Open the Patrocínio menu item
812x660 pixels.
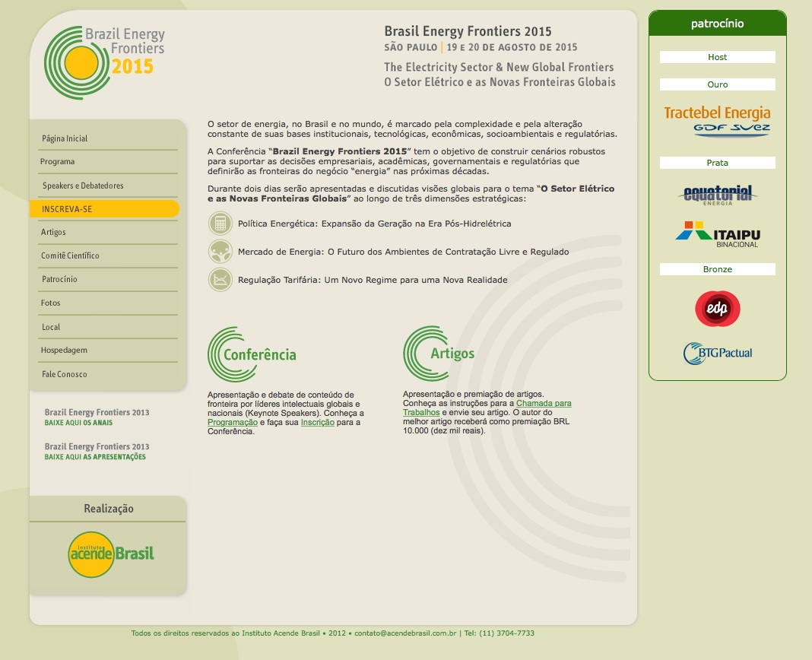pos(59,279)
